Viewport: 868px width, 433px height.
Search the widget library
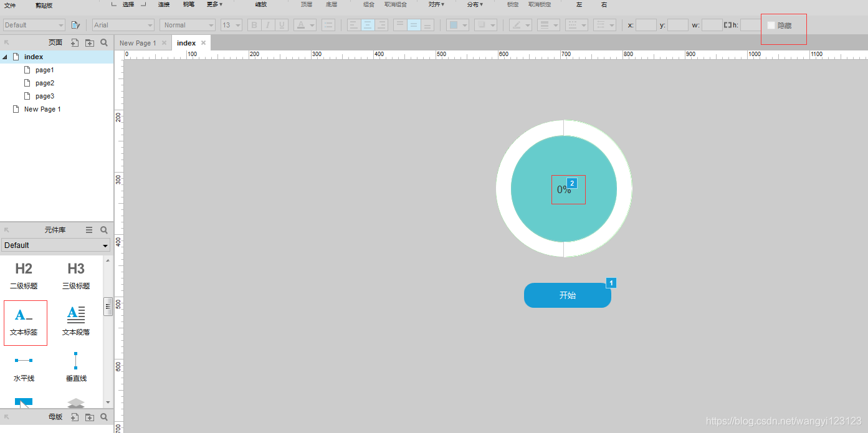point(104,230)
